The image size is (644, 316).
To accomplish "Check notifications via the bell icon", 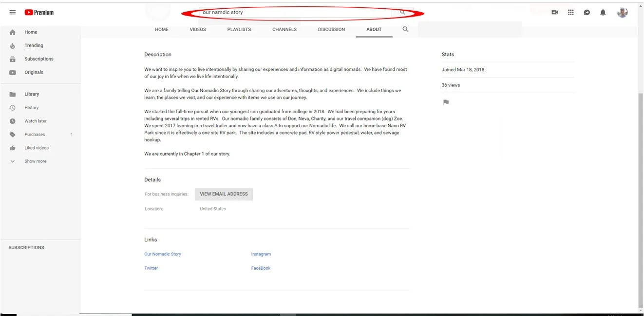I will (603, 12).
